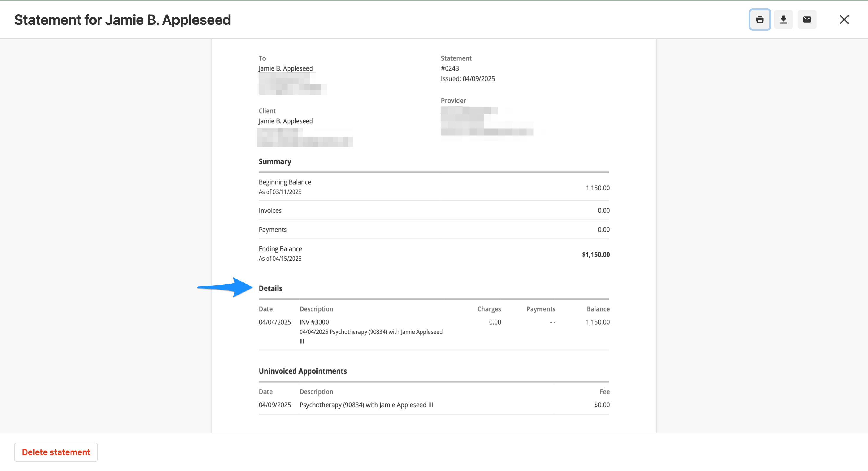Image resolution: width=868 pixels, height=471 pixels.
Task: Click the Statement for Jamie B. Appleseed title
Action: coord(122,20)
